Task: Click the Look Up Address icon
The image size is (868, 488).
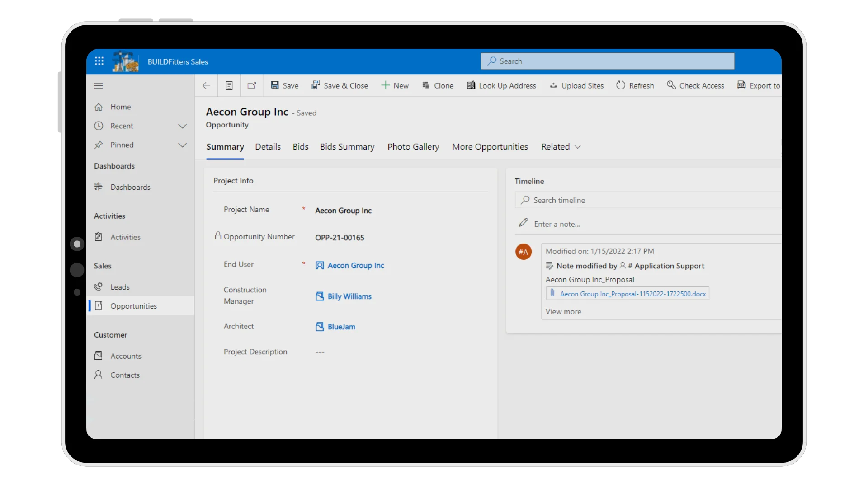Action: (x=471, y=85)
